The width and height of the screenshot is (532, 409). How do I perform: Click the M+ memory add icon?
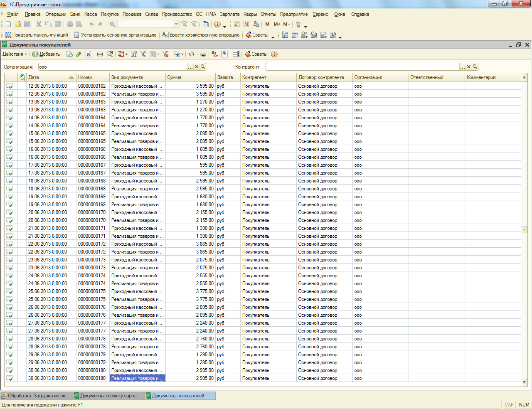click(x=277, y=24)
